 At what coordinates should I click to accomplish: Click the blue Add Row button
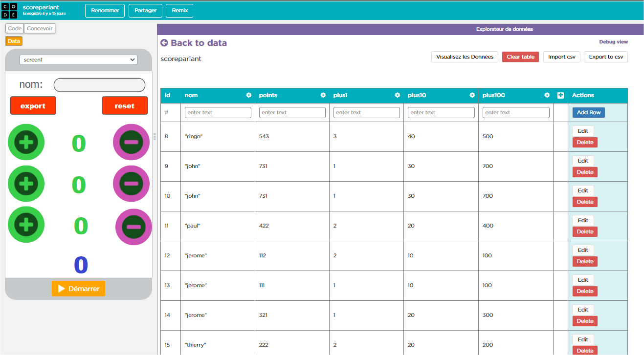coord(589,112)
